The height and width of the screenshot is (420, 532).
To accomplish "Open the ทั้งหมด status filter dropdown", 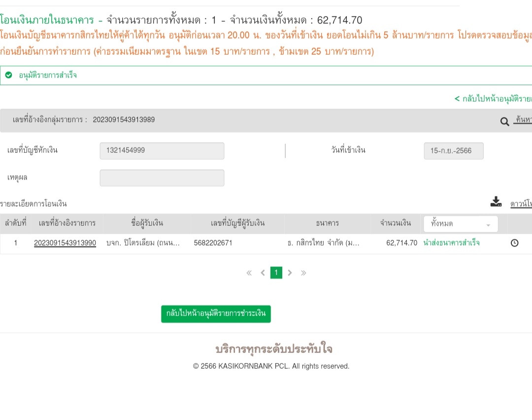I will (461, 224).
